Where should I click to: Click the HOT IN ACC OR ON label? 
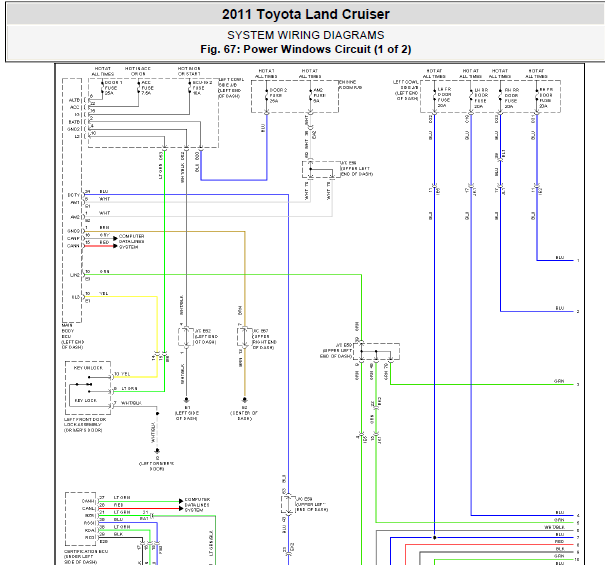138,71
